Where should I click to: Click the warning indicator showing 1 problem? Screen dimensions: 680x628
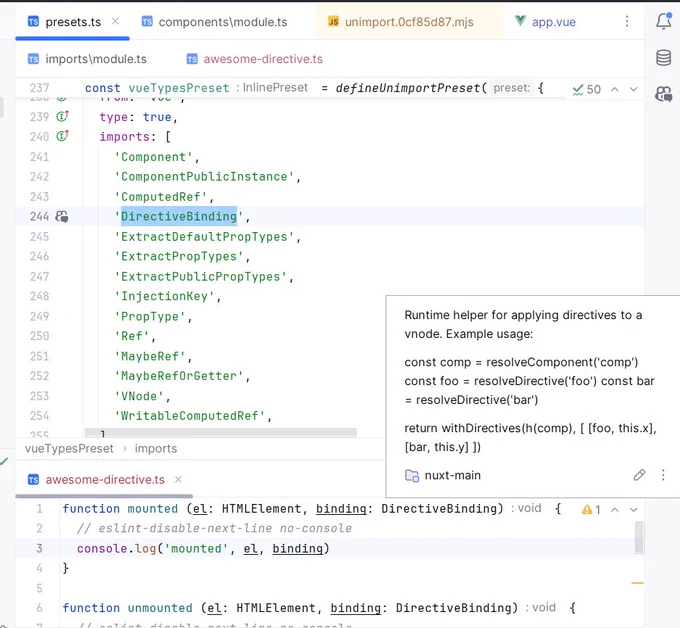[x=591, y=510]
